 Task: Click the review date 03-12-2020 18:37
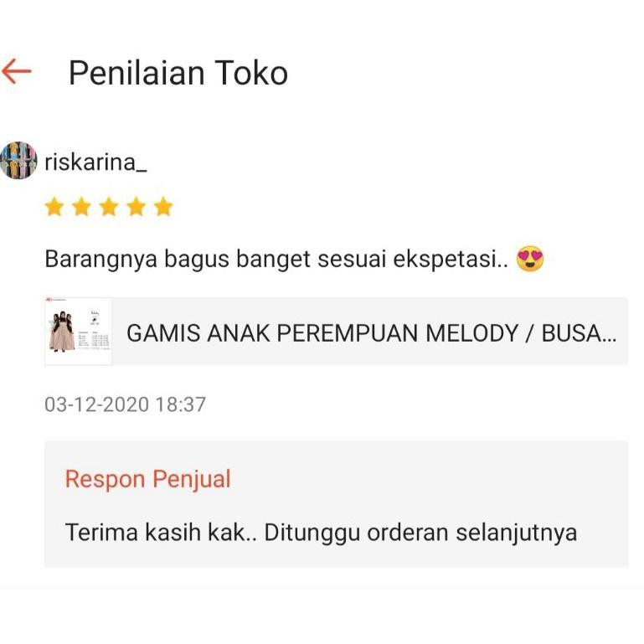click(x=125, y=404)
